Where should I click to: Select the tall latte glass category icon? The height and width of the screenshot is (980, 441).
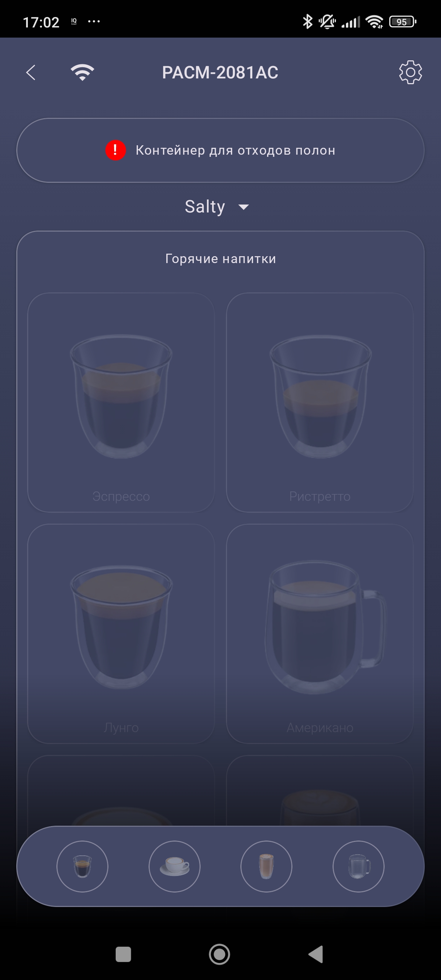[266, 866]
